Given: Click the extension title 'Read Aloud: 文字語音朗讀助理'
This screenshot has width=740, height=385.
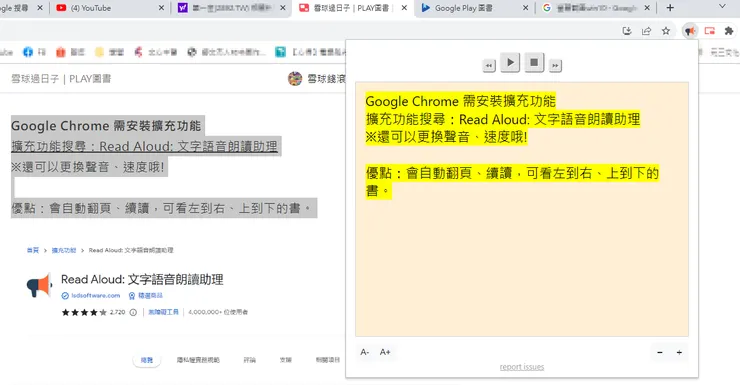Looking at the screenshot, I should click(x=142, y=279).
